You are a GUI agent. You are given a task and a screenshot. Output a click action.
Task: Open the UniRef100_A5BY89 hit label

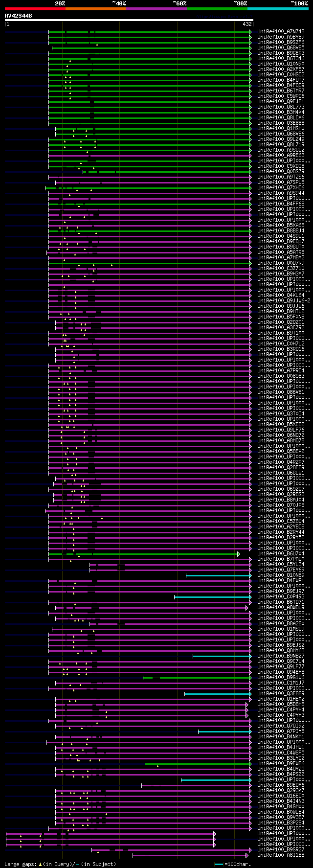click(281, 37)
